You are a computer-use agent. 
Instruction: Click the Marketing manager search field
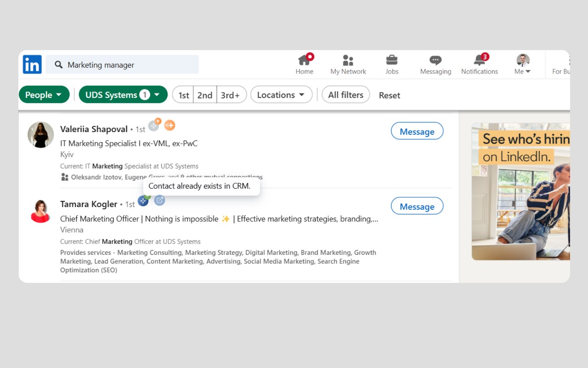click(122, 64)
